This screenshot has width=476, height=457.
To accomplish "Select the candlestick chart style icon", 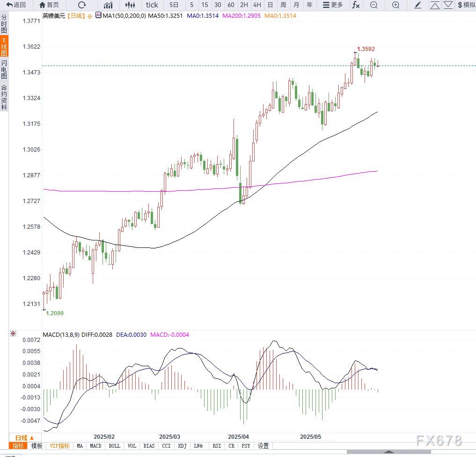I will [x=131, y=5].
